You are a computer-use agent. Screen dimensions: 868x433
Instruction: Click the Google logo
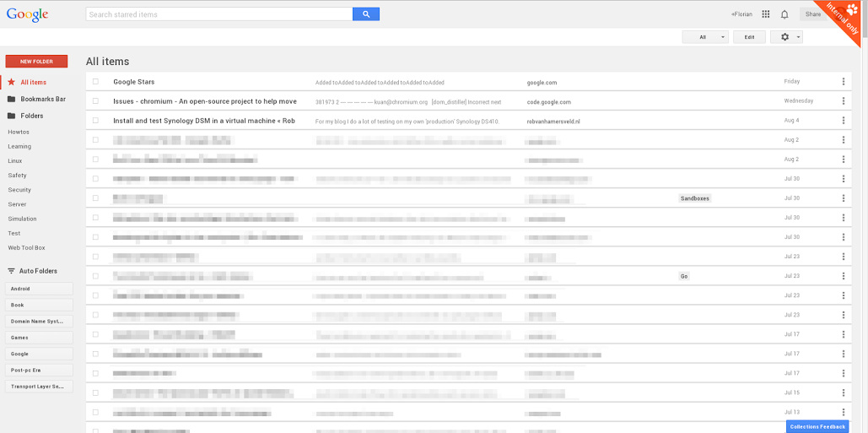pos(27,14)
